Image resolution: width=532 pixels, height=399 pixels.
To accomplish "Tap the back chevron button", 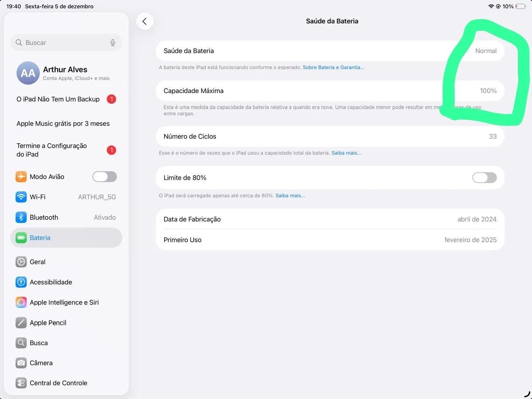I will 145,21.
